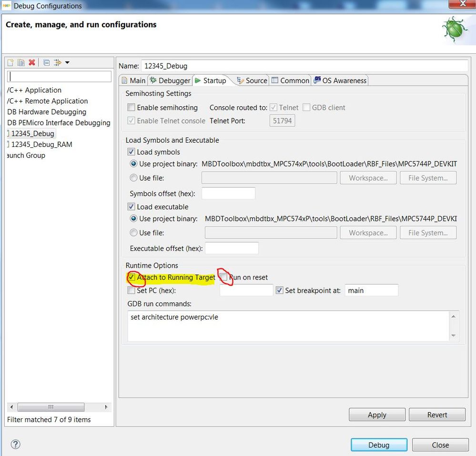Viewport: 476px width, 456px height.
Task: Toggle Set breakpoint at checkbox
Action: coord(279,290)
